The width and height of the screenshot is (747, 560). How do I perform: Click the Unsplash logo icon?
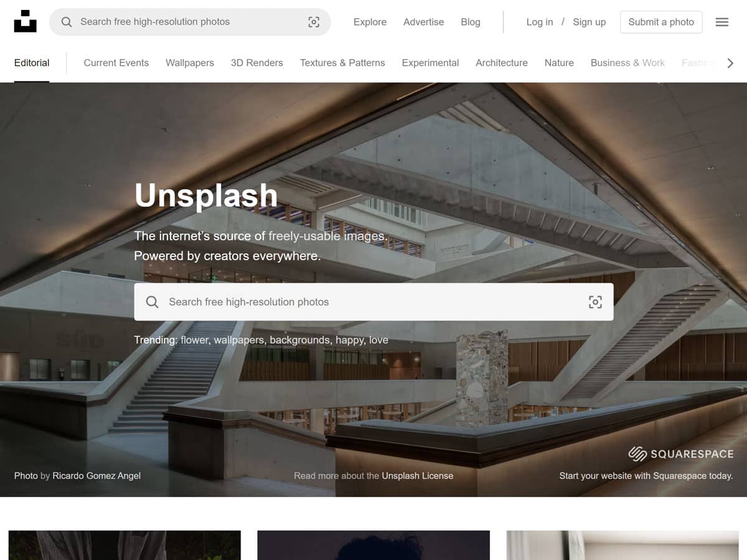tap(26, 21)
